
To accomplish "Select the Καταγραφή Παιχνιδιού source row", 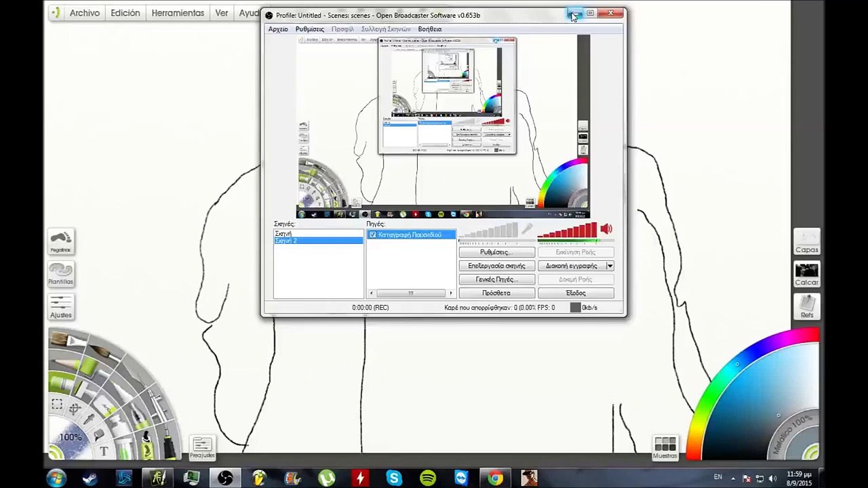I will [x=411, y=235].
